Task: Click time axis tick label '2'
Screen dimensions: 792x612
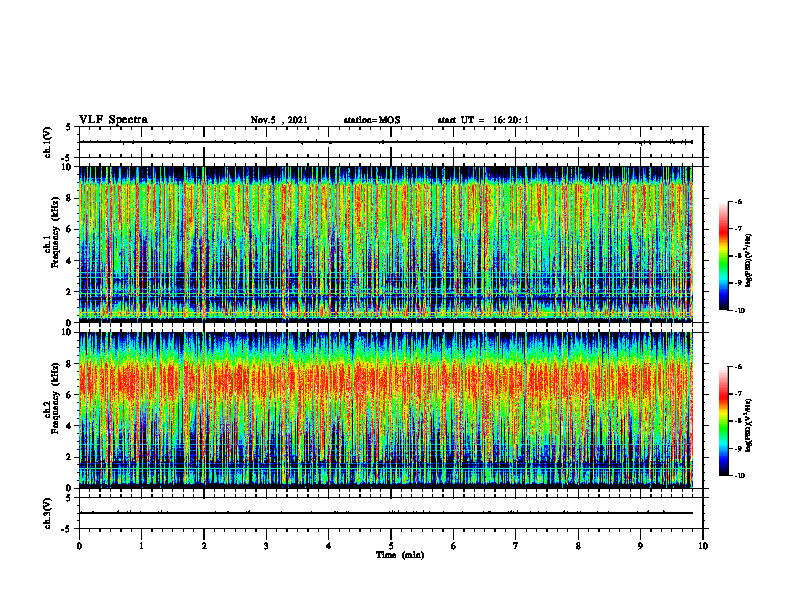Action: 204,546
